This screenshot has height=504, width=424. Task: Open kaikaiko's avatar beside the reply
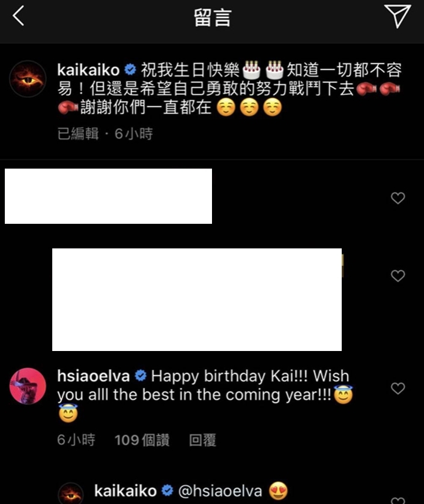[71, 493]
